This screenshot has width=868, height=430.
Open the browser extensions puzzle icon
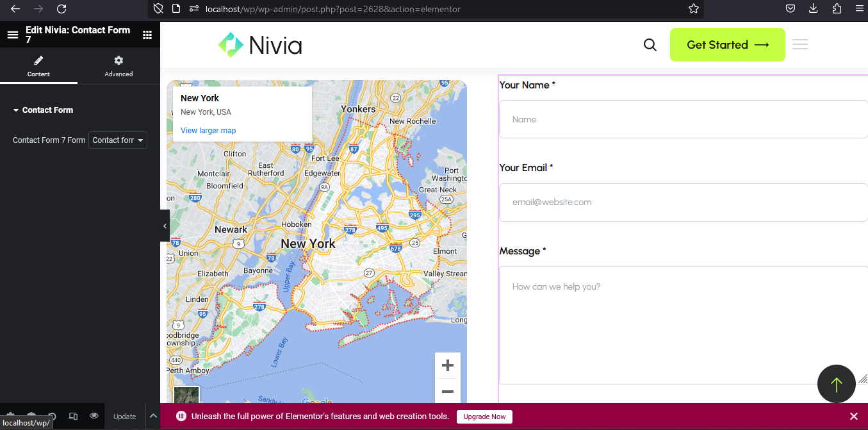click(837, 9)
